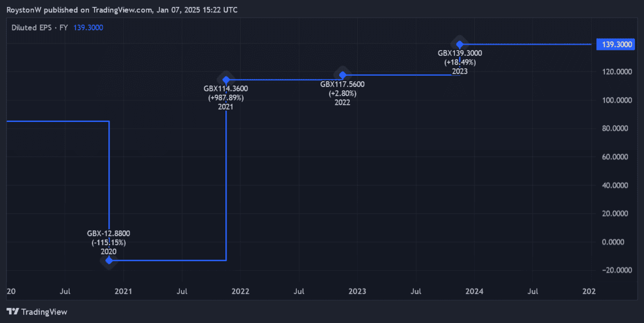Viewport: 644px width, 323px height.
Task: Click the highlighted 139.3000 price axis label
Action: (617, 45)
